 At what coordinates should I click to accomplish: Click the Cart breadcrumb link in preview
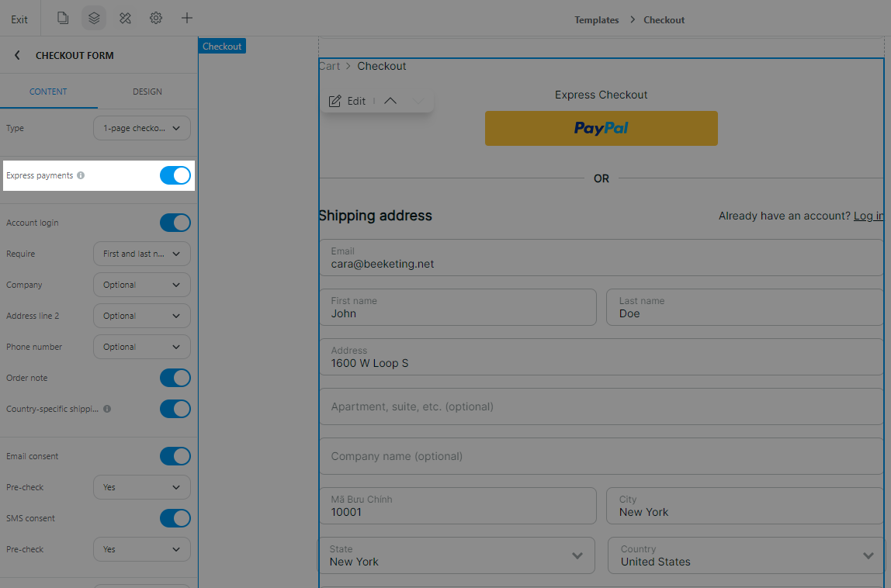[330, 66]
